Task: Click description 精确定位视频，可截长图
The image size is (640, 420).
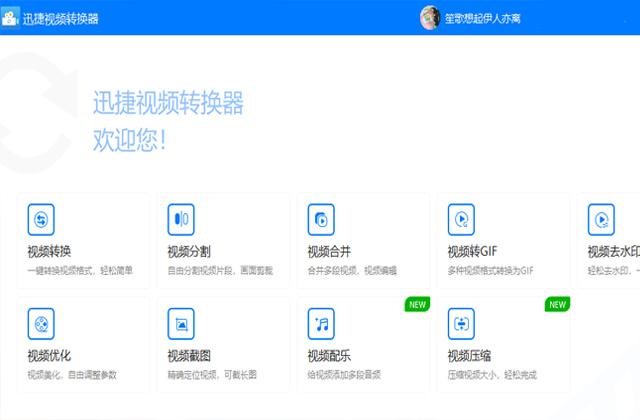Action: pos(212,375)
